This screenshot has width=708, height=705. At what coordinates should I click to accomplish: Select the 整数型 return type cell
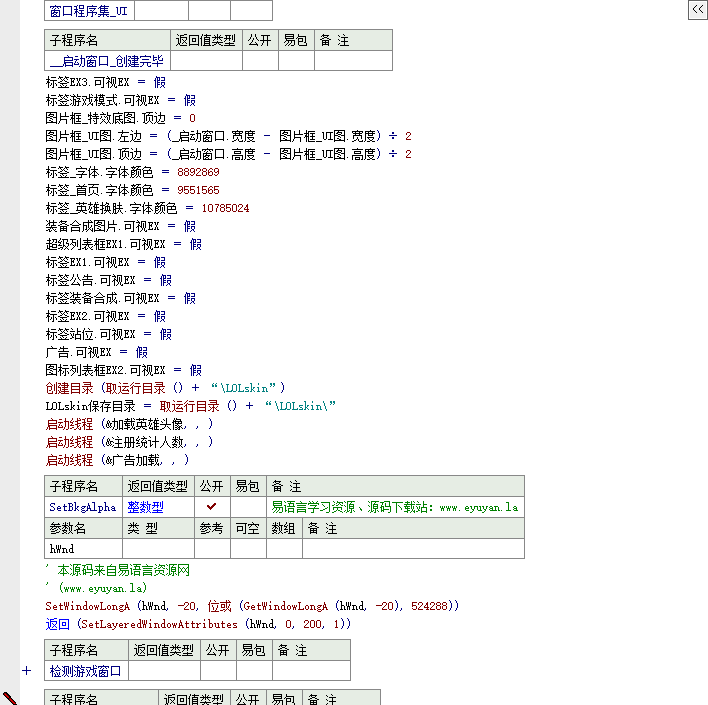(x=158, y=507)
